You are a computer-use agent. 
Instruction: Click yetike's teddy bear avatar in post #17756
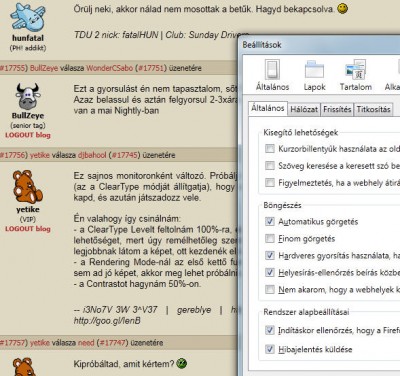[x=28, y=187]
